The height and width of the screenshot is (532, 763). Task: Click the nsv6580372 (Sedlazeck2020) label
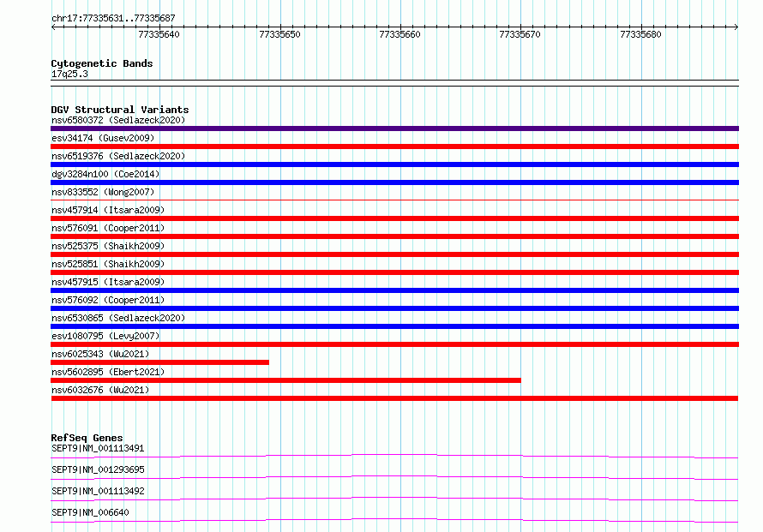pyautogui.click(x=118, y=120)
